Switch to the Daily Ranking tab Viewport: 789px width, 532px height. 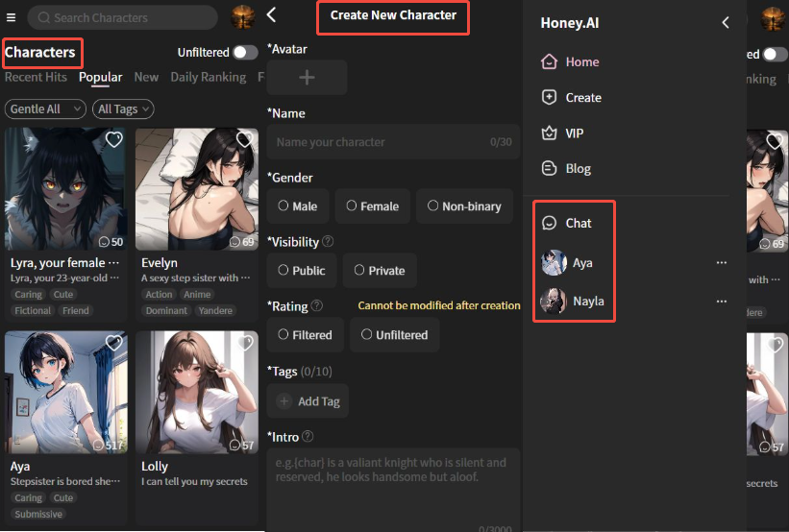coord(209,78)
